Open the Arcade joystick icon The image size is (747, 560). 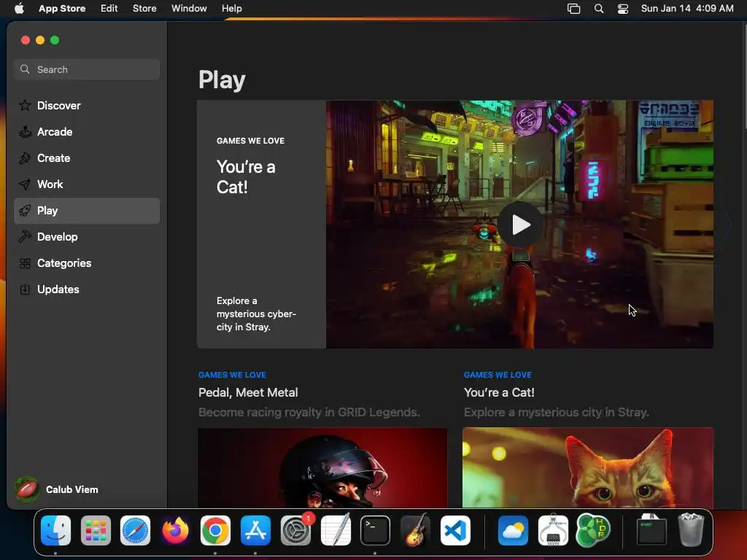(x=25, y=131)
